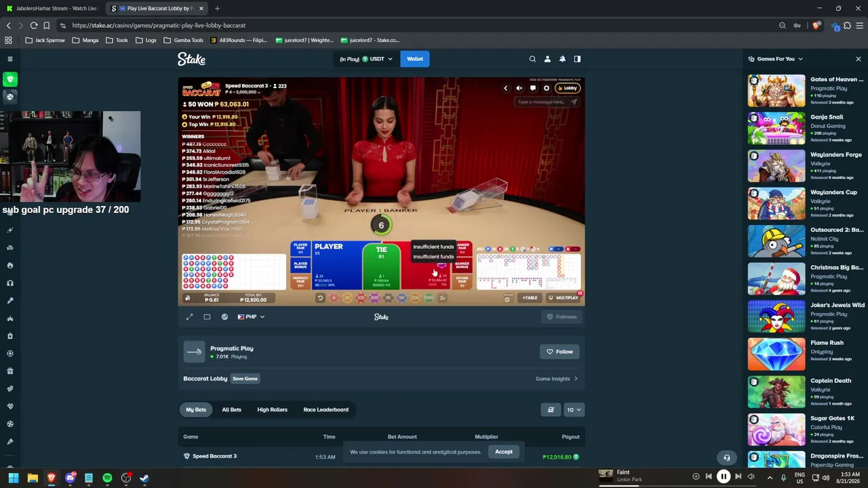
Task: Toggle theatre mode below the game
Action: [207, 317]
